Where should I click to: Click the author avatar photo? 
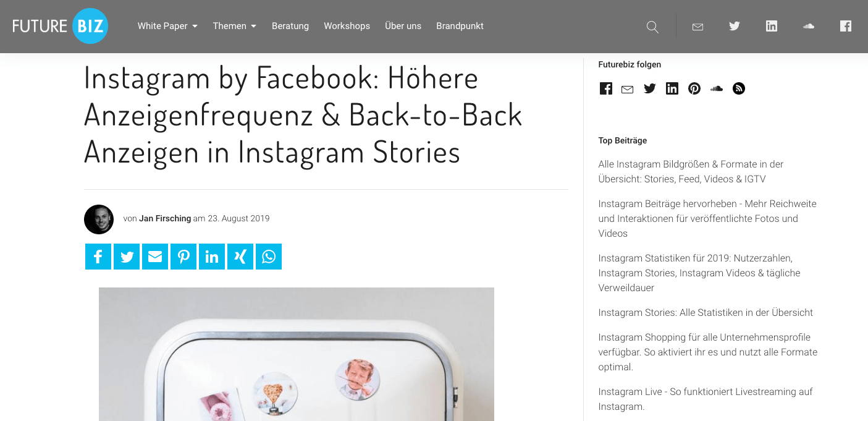tap(99, 219)
